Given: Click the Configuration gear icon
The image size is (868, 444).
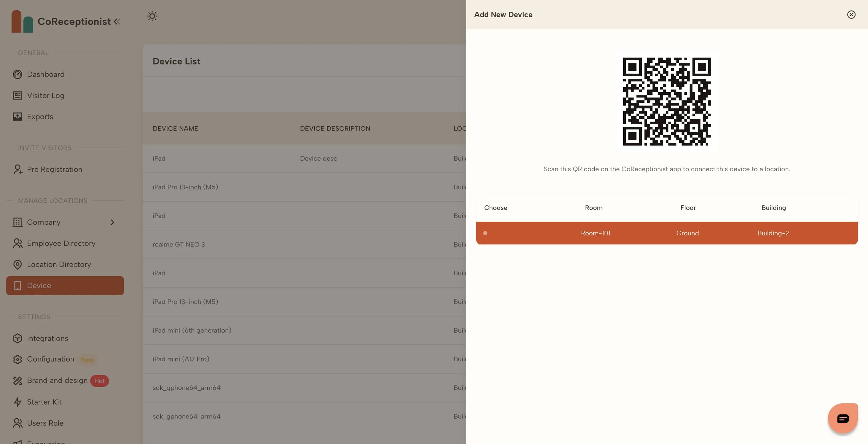Looking at the screenshot, I should (x=17, y=359).
